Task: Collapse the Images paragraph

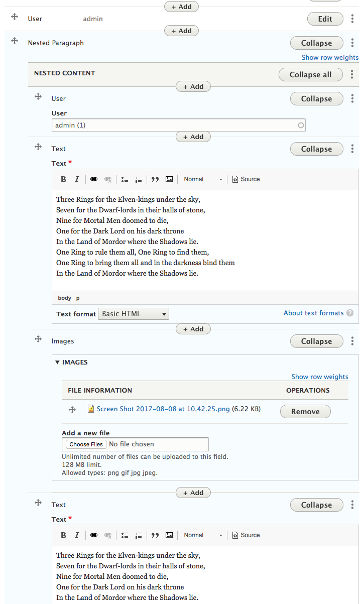Action: [317, 341]
